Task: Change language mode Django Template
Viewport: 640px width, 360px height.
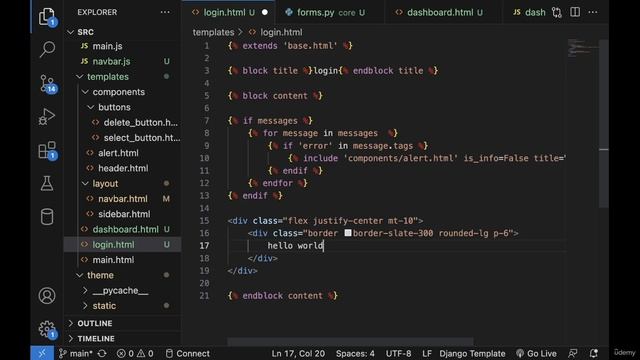Action: [472, 353]
